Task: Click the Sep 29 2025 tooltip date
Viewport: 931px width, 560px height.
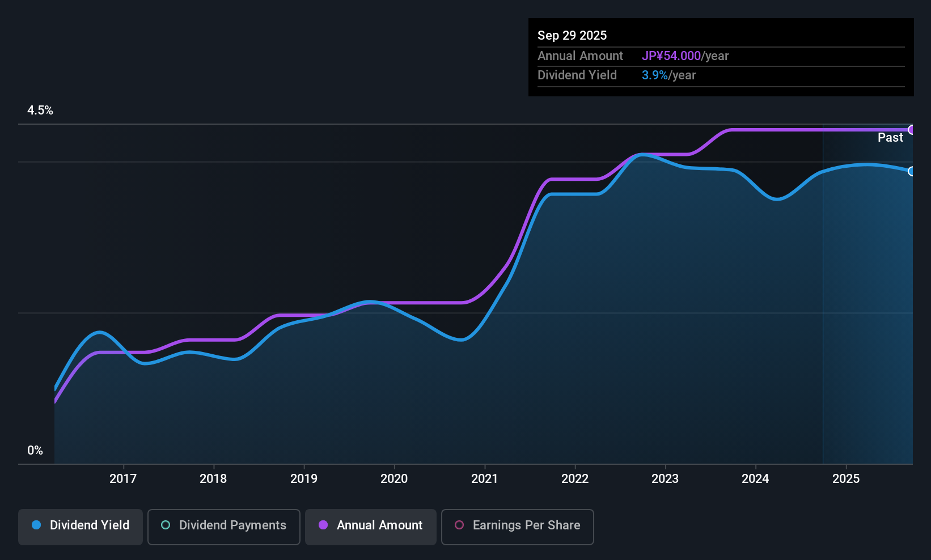Action: pos(572,36)
